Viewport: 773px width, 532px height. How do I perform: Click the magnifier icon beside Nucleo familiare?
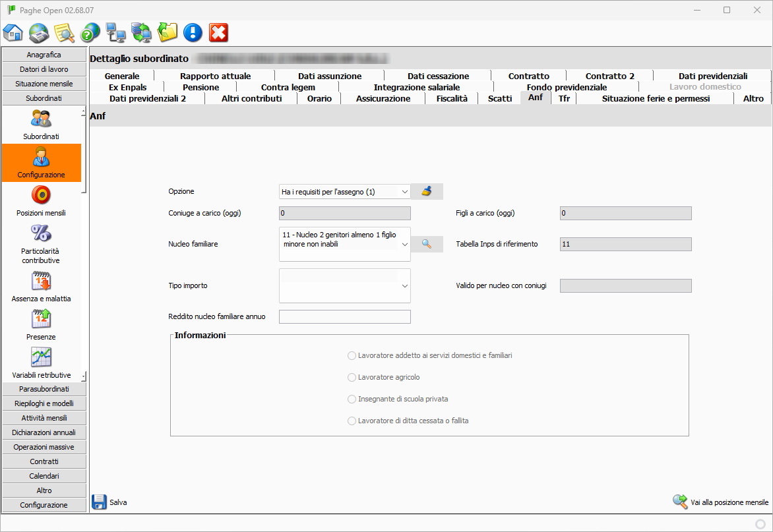tap(427, 244)
